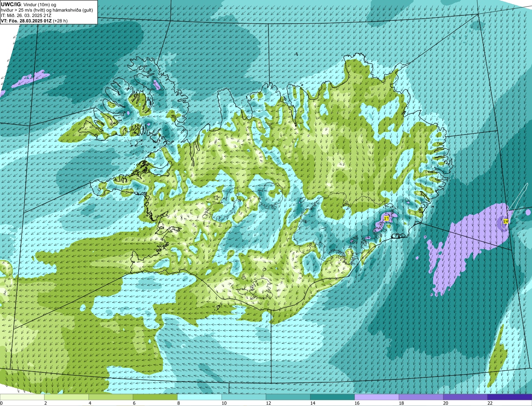The height and width of the screenshot is (406, 532).
Task: Click the "UWC/IG: Vindur (10m) og" title line
Action: (29, 4)
